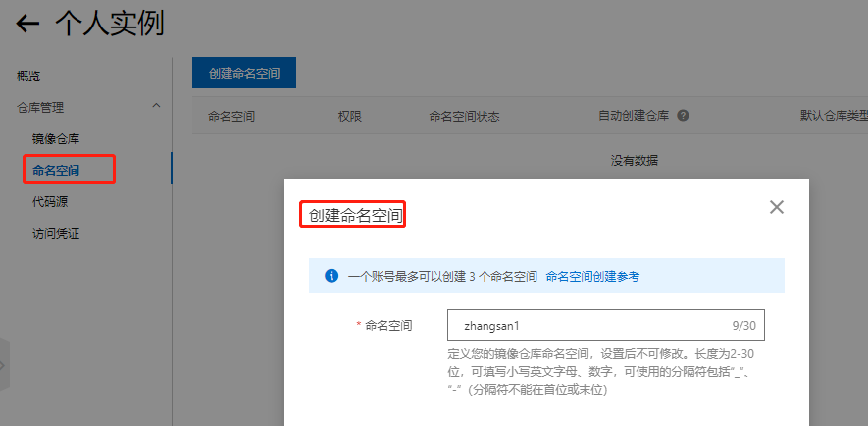Click the blue info icon in the notice
Viewport: 868px width, 426px height.
click(x=332, y=275)
